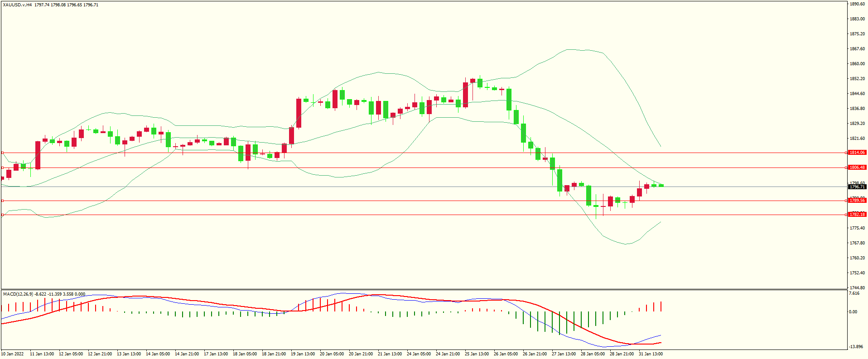The height and width of the screenshot is (359, 868).
Task: Click the 10 Jan 2022 time label
Action: pos(12,354)
